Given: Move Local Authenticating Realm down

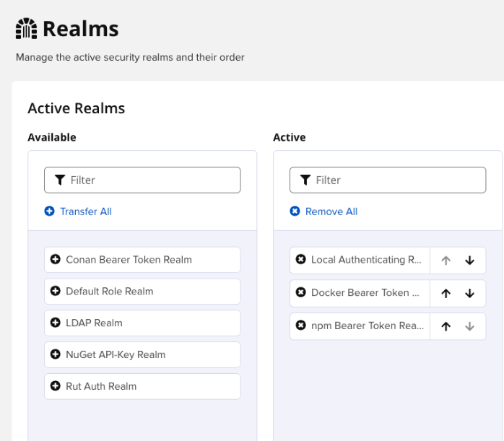Looking at the screenshot, I should point(470,261).
